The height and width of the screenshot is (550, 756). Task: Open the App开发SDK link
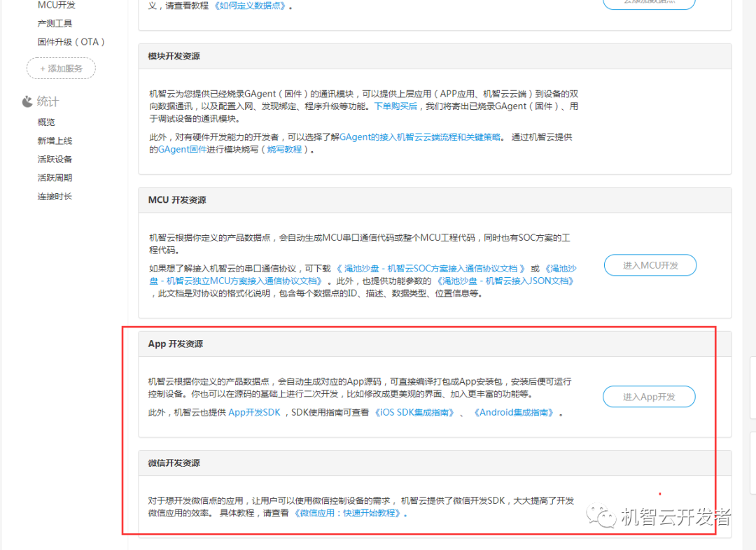click(x=254, y=413)
